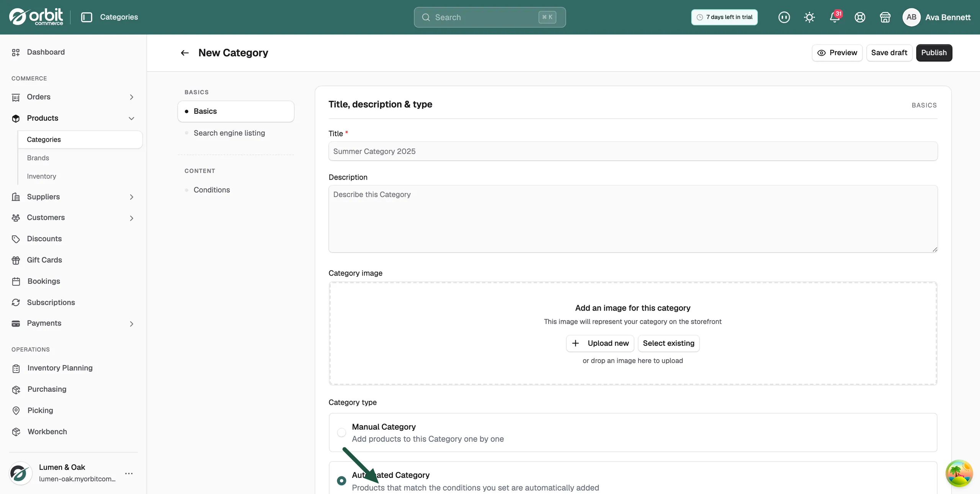This screenshot has width=980, height=494.
Task: Click the Publish button
Action: click(934, 53)
